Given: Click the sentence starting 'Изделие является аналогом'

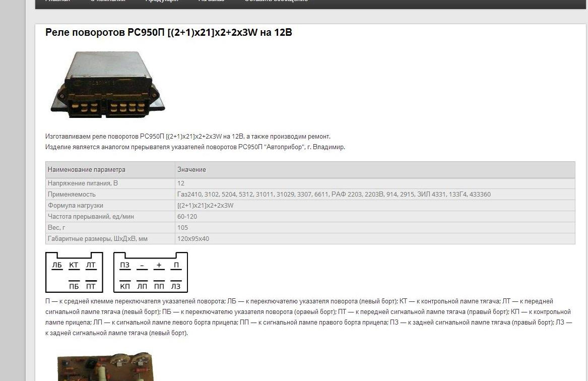Looking at the screenshot, I should [x=195, y=147].
